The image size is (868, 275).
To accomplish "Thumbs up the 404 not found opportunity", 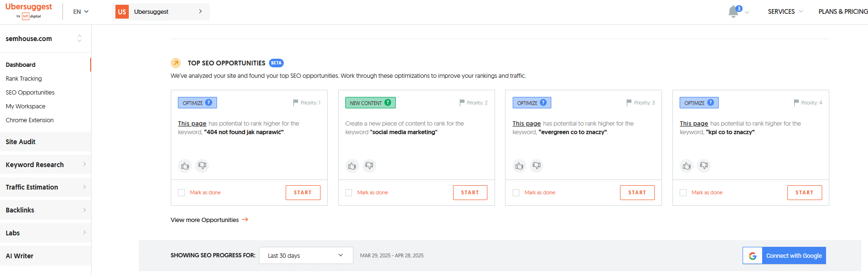I will [185, 166].
